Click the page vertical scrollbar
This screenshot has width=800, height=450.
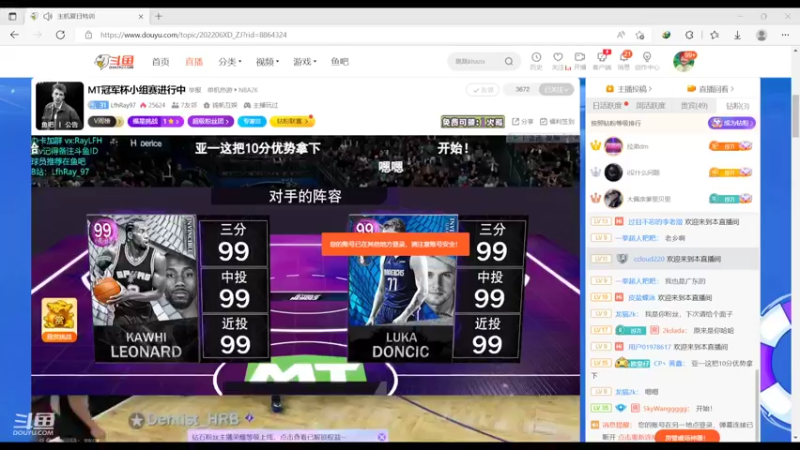(795, 116)
